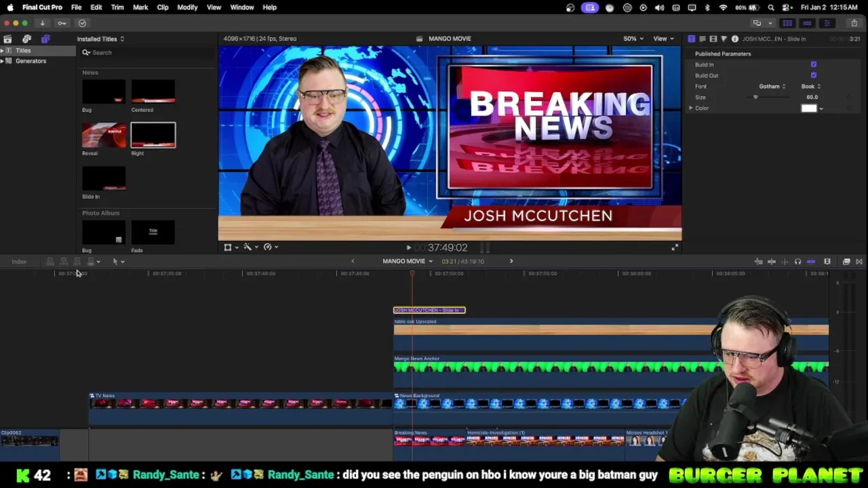Viewport: 868px width, 488px height.
Task: Click the Size value 60.0 field
Action: (812, 97)
